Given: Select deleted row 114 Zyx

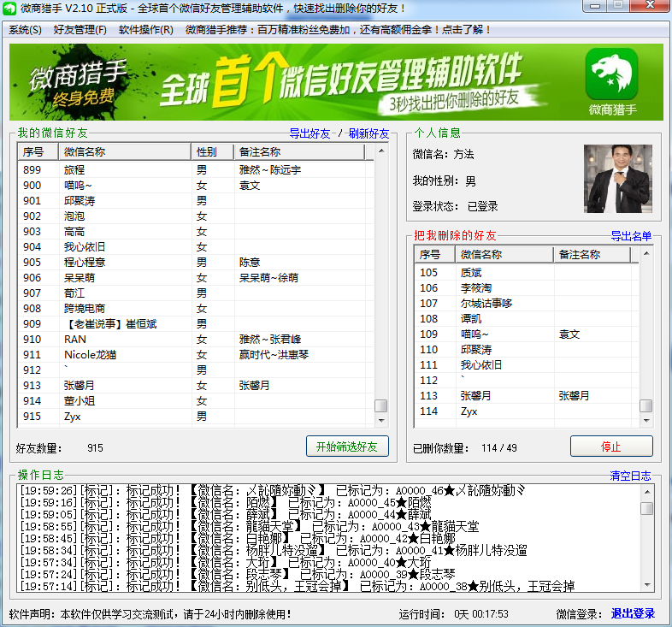Looking at the screenshot, I should tap(527, 411).
